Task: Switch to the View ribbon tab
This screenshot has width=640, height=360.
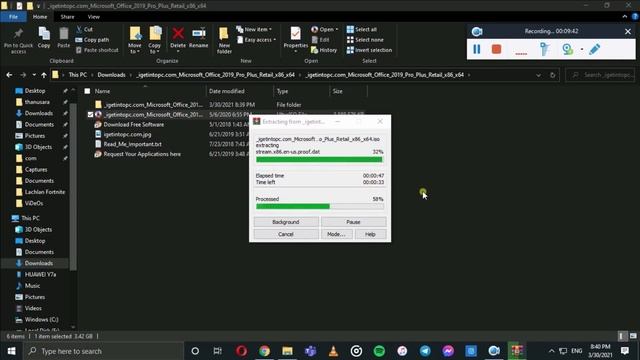Action: pyautogui.click(x=93, y=17)
